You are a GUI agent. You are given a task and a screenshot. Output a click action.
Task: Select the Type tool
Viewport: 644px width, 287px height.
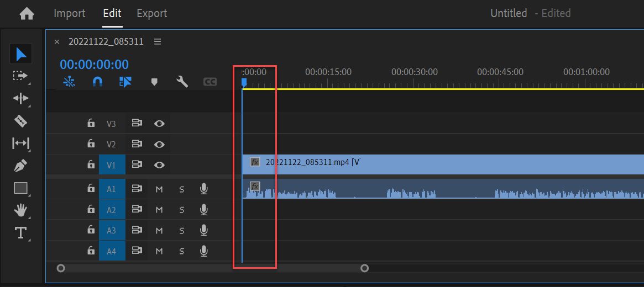[20, 233]
